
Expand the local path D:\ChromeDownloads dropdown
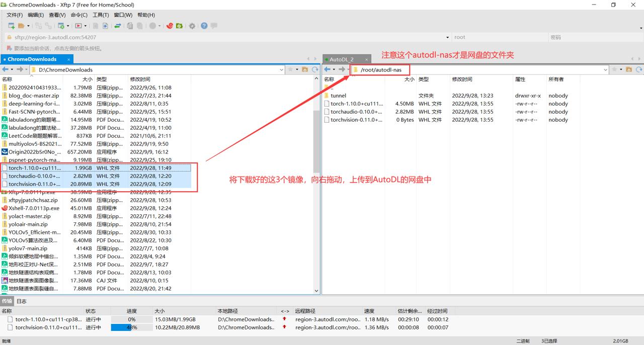tap(281, 70)
